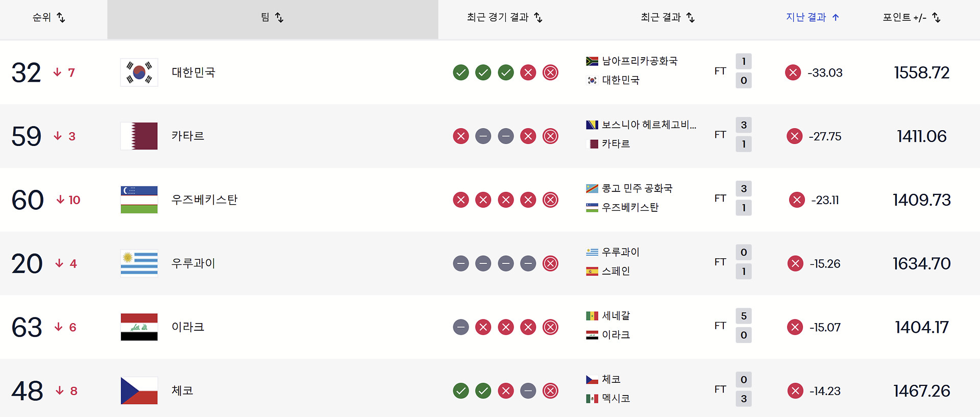
Task: Open the 남아프리카공화국 match opponent link
Action: [x=640, y=61]
